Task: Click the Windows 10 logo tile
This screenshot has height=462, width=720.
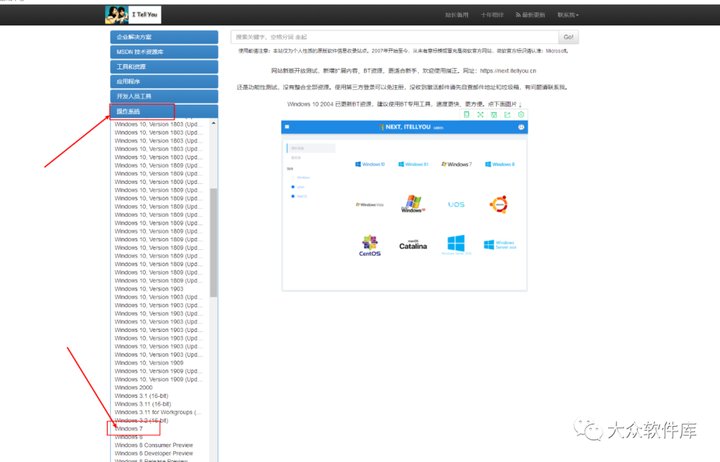Action: (370, 164)
